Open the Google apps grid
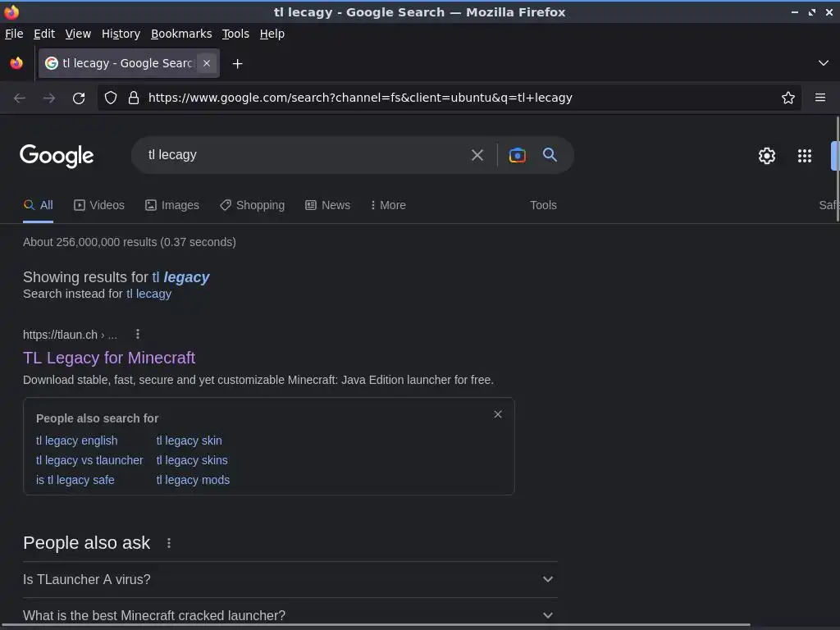The image size is (840, 630). 805,156
